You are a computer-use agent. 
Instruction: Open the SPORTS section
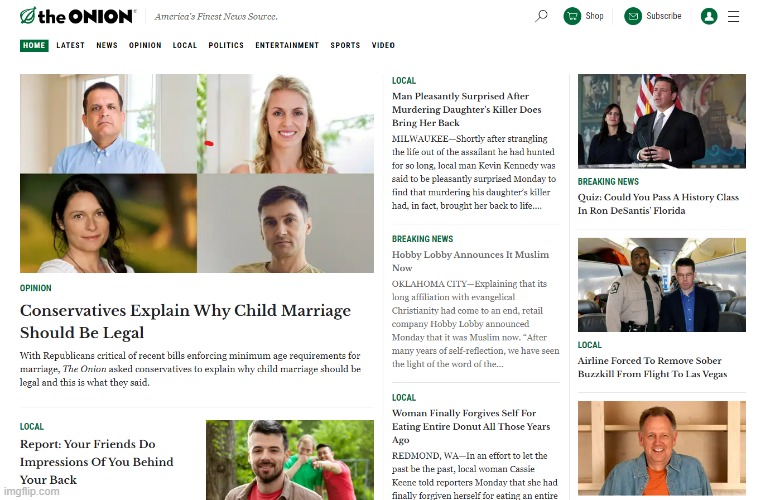pos(345,45)
